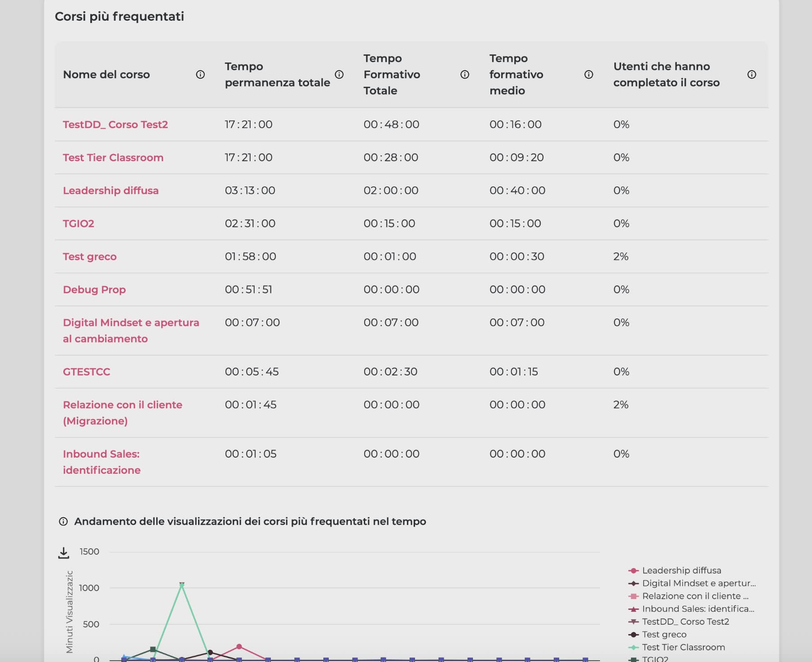Image resolution: width=812 pixels, height=662 pixels.
Task: Open the TGIO2 course link
Action: [79, 224]
